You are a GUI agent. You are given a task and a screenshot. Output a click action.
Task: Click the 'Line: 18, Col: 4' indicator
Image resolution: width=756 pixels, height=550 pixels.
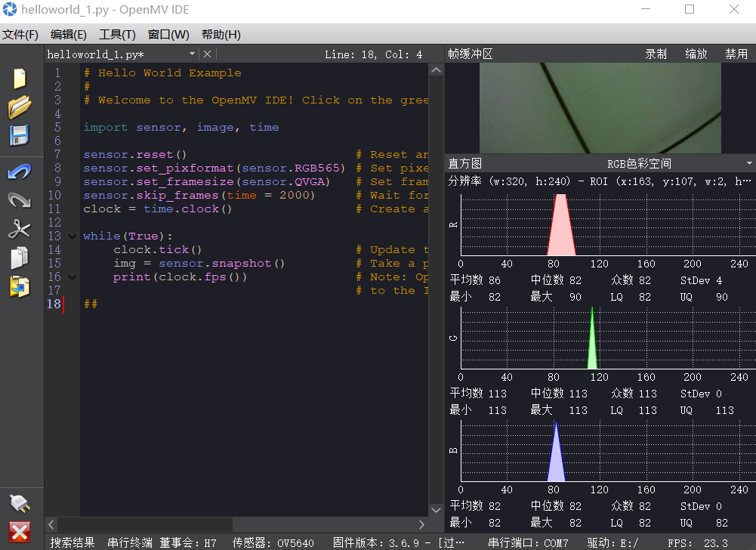(x=373, y=54)
